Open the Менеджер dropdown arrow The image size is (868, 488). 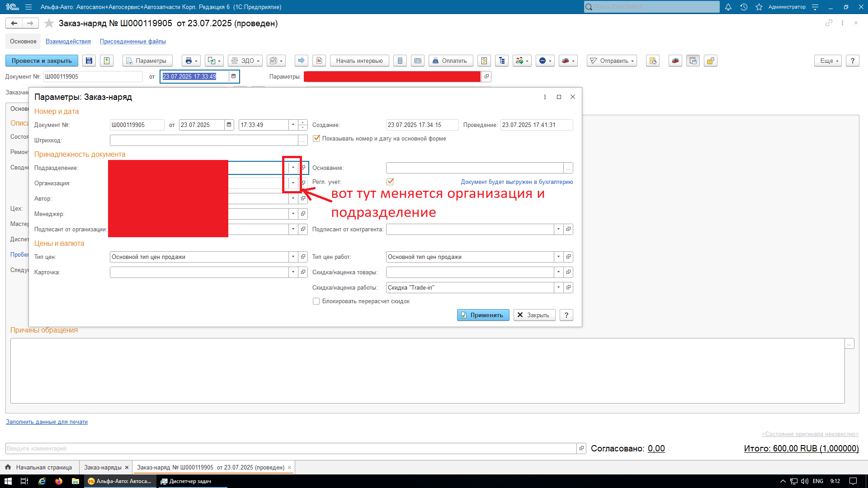pos(293,214)
